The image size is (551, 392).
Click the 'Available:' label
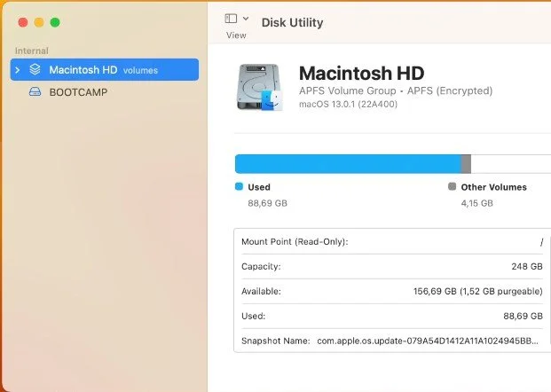tap(261, 291)
